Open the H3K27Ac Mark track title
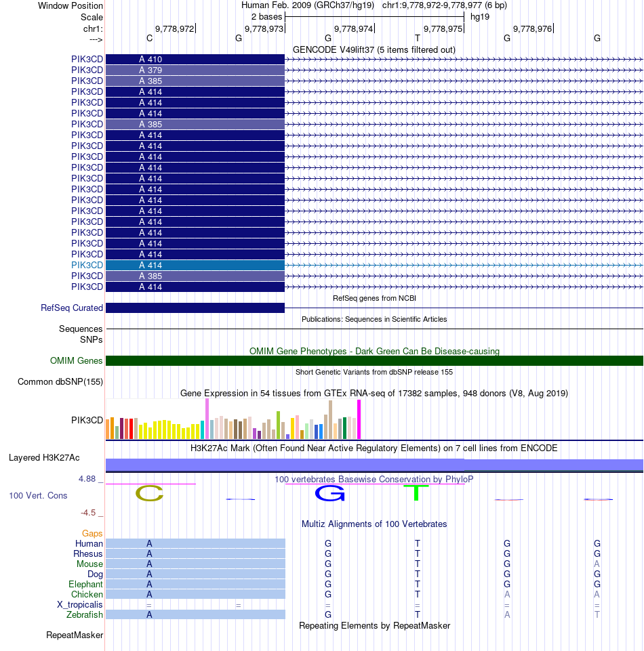644x651 pixels. [374, 448]
